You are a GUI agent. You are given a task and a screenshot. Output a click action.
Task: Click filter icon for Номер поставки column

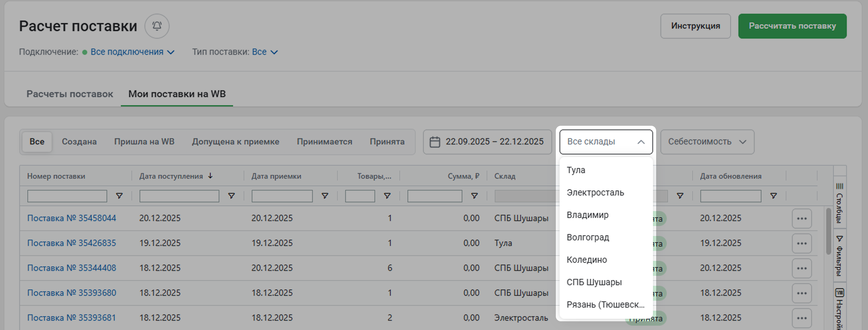[119, 196]
